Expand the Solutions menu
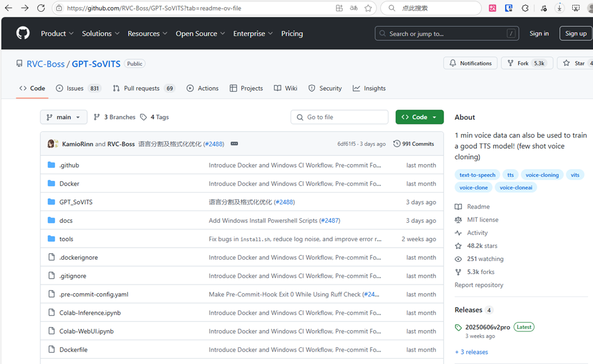593x364 pixels. pyautogui.click(x=101, y=33)
